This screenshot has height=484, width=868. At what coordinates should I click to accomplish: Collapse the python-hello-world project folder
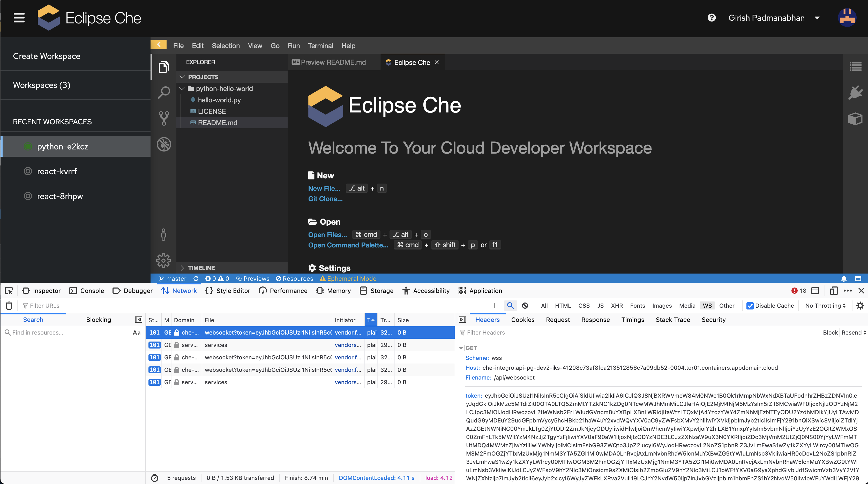182,89
